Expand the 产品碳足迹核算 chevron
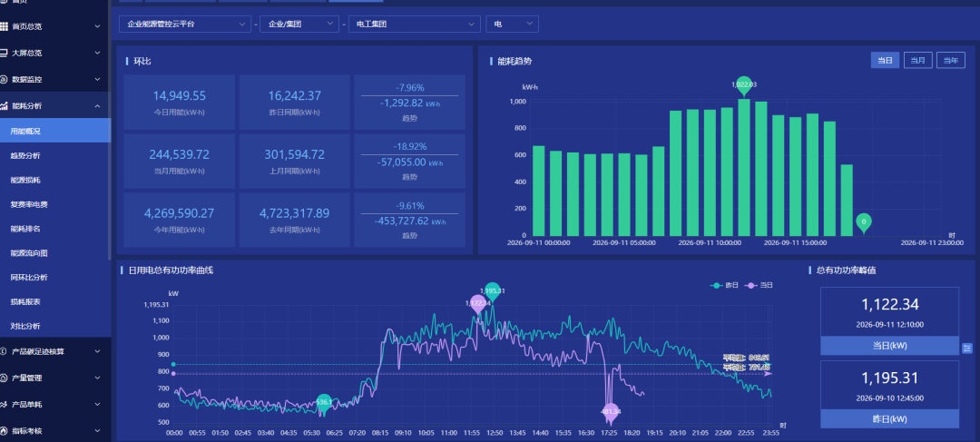 pos(97,351)
